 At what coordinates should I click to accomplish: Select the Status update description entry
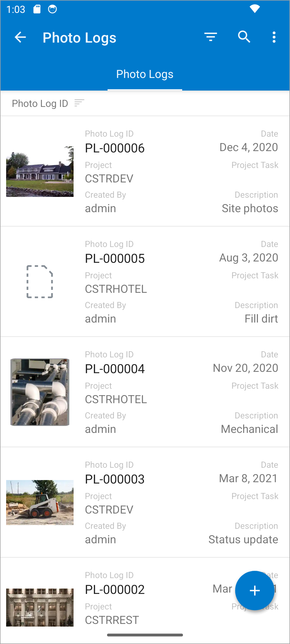tap(243, 540)
